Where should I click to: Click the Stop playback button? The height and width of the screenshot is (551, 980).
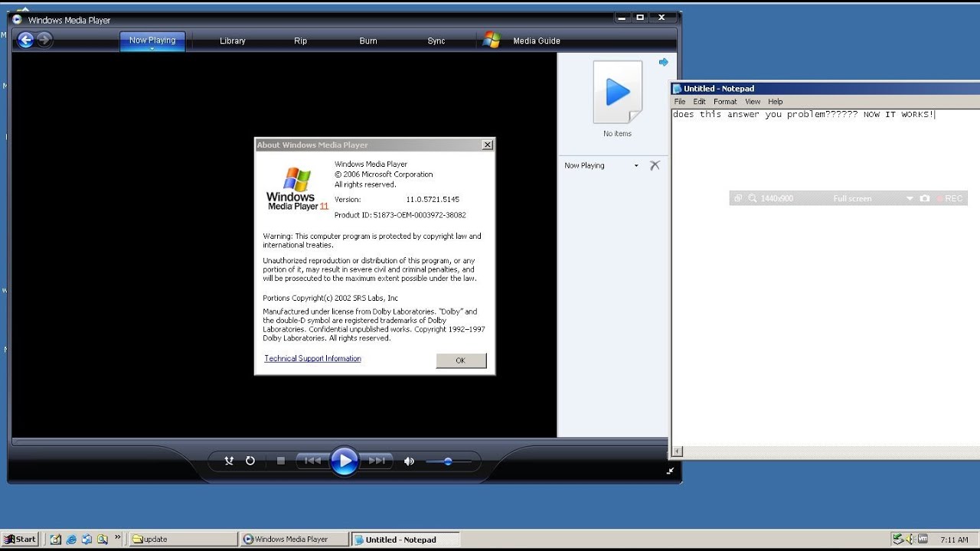[x=281, y=461]
